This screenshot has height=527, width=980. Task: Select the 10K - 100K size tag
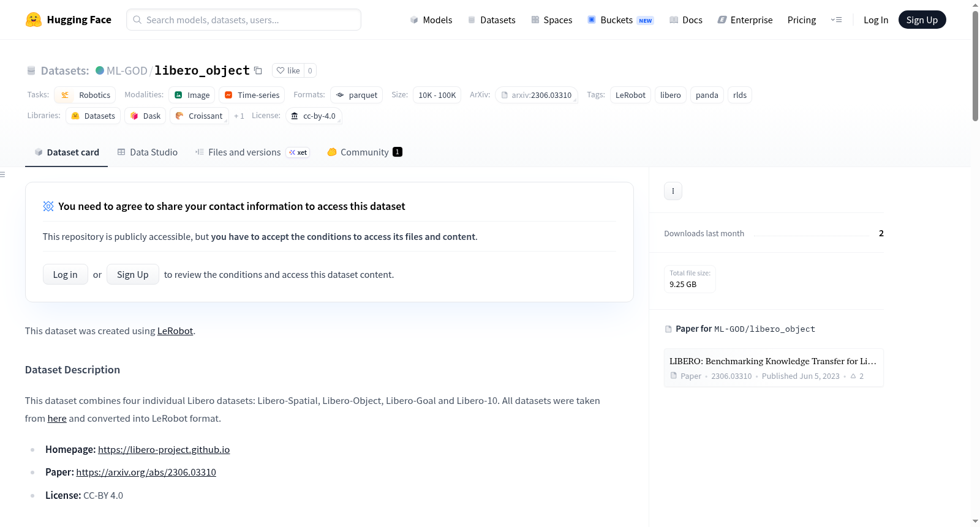coord(437,95)
